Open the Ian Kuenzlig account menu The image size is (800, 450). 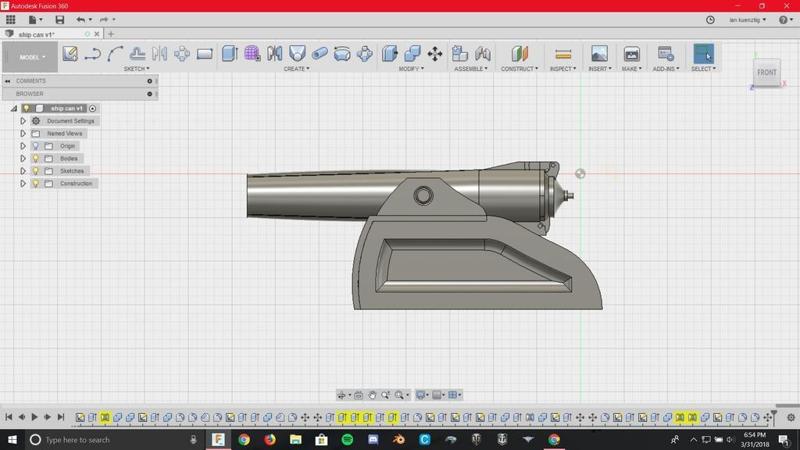point(747,19)
